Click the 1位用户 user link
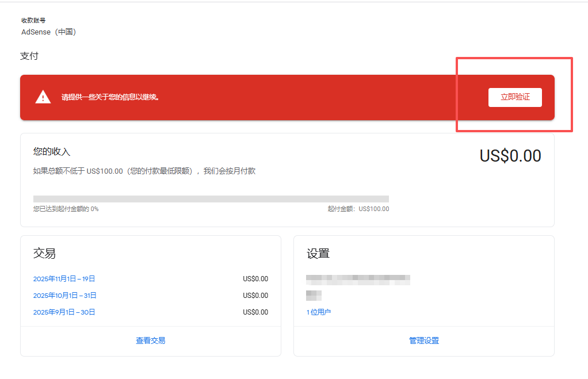 [x=318, y=311]
